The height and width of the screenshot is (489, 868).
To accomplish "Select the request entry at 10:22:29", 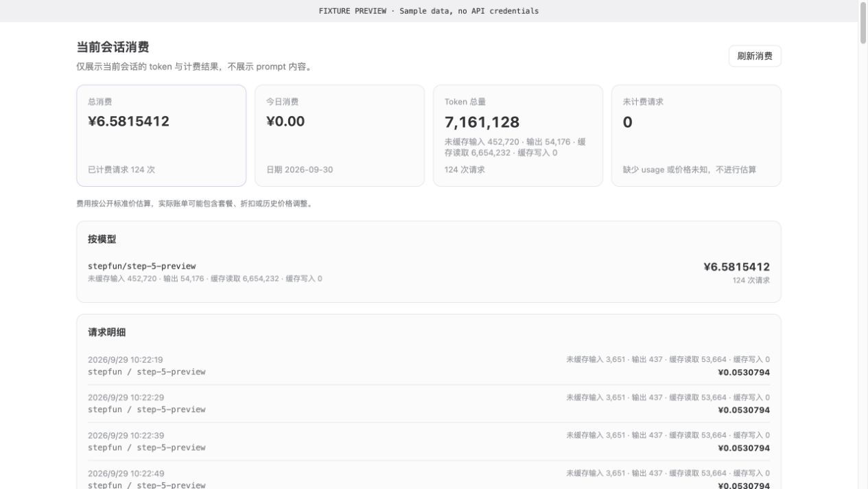I will [429, 404].
